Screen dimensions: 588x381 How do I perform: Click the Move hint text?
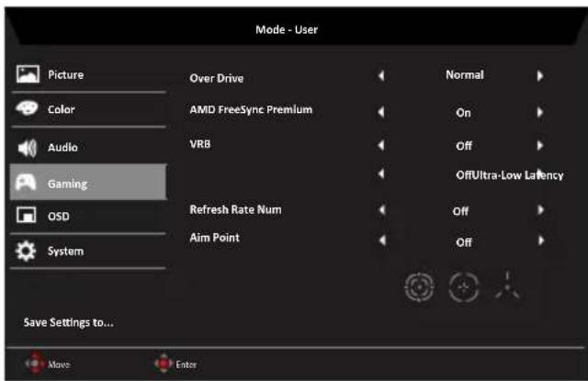point(59,364)
